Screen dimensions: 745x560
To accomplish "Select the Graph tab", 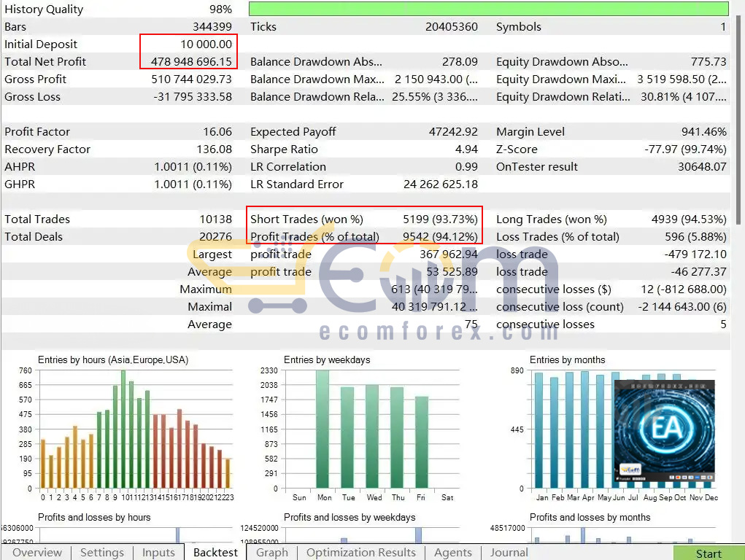I will (272, 553).
